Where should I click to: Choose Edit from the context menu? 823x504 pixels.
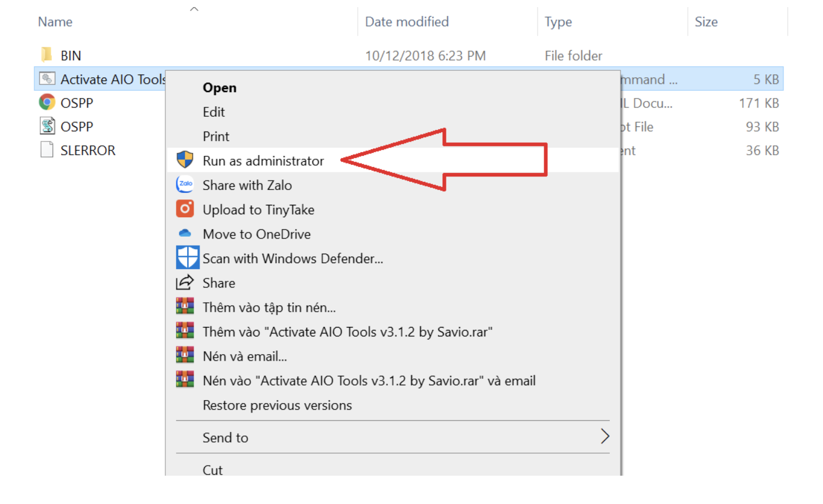pyautogui.click(x=214, y=112)
